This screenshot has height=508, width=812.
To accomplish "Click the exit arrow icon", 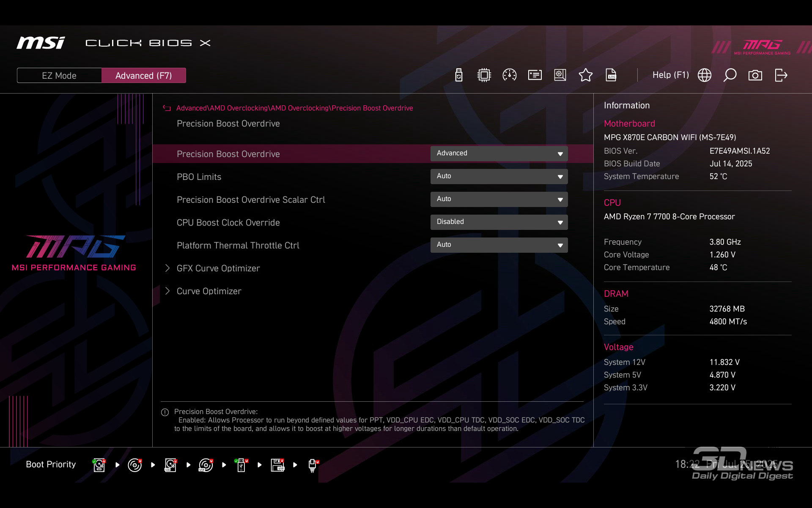I will point(781,75).
